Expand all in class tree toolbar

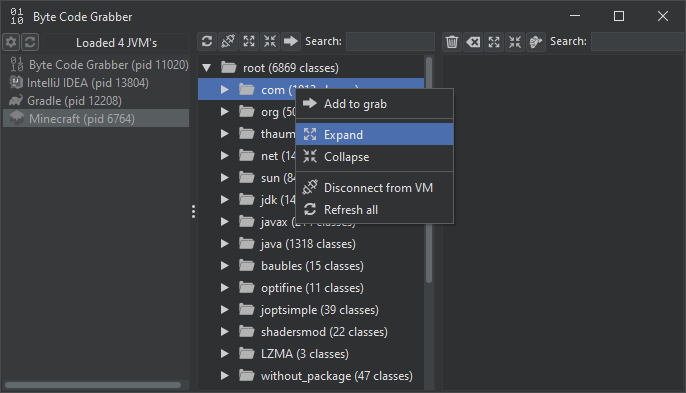[x=249, y=42]
